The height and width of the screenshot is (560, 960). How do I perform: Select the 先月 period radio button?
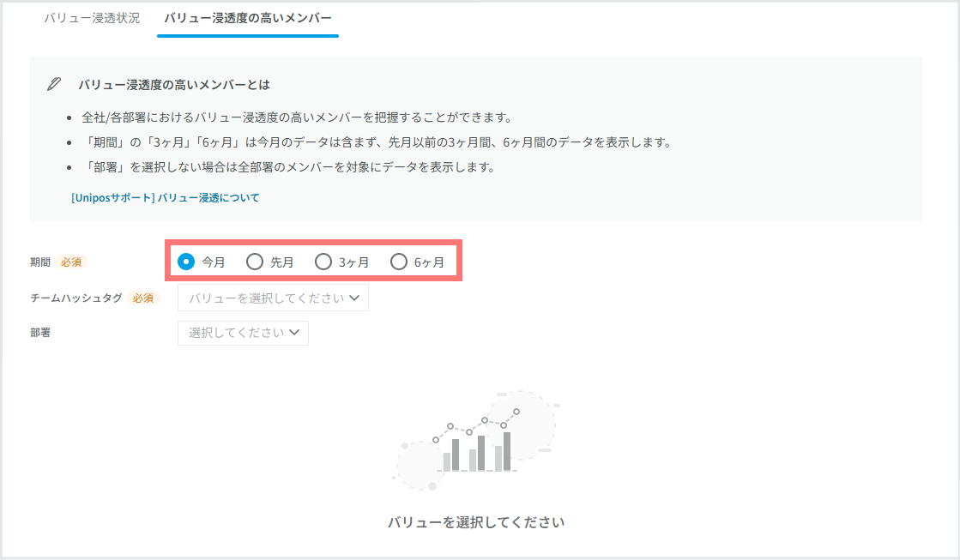point(255,262)
